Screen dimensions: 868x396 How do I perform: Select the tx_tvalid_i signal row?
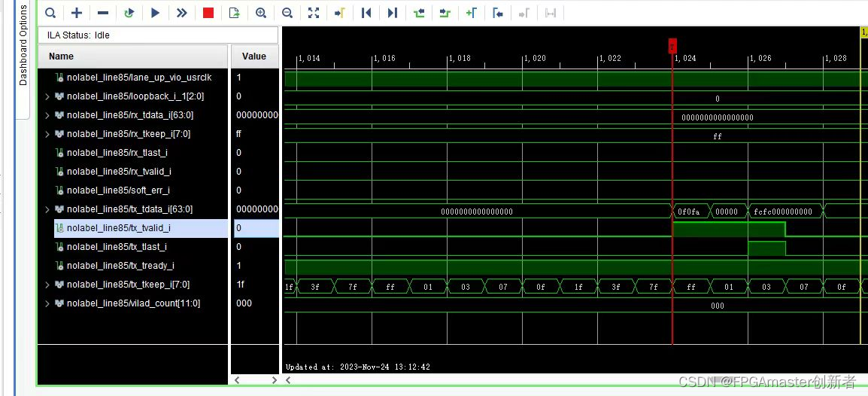pyautogui.click(x=141, y=228)
